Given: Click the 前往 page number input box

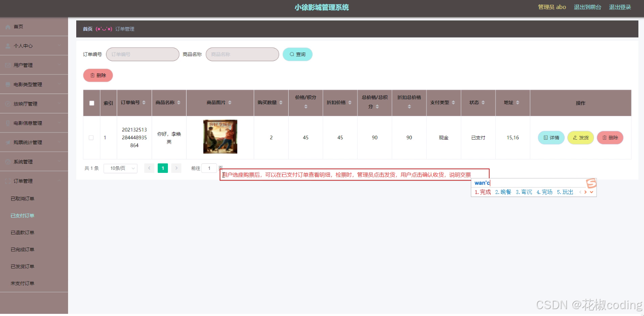Looking at the screenshot, I should (x=209, y=168).
